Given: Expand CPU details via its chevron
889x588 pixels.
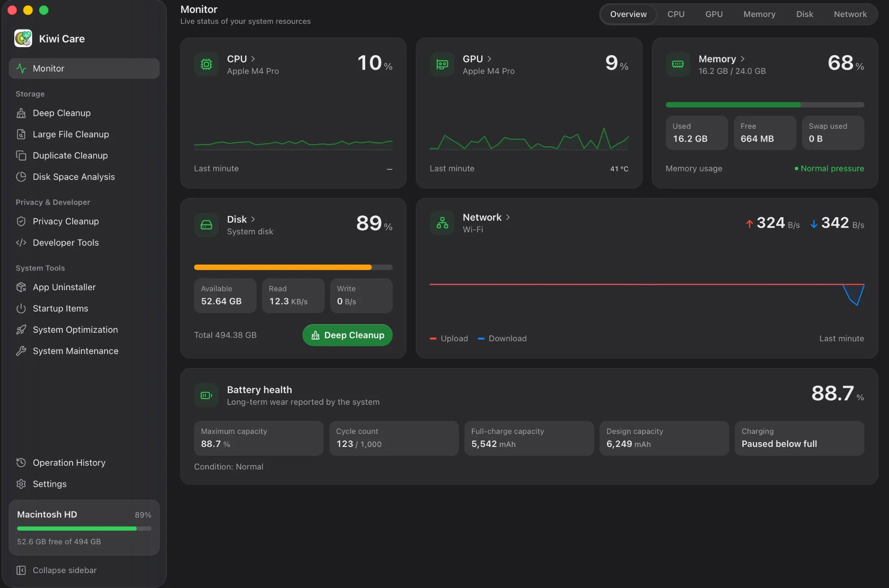Looking at the screenshot, I should 253,59.
